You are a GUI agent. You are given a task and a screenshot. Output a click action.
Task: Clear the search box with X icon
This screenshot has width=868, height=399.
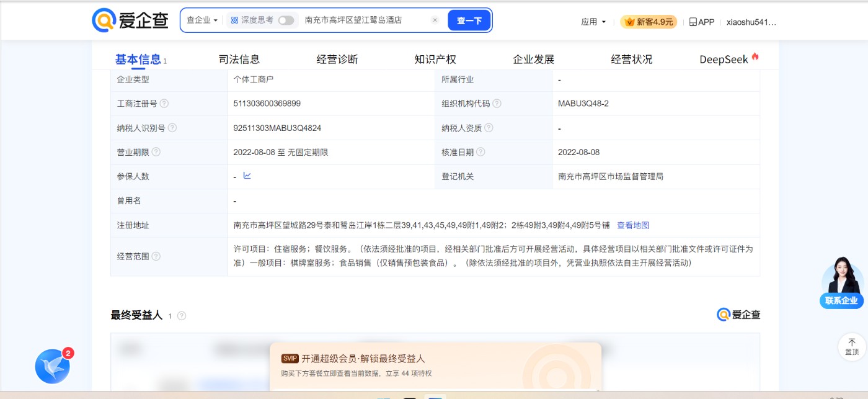(435, 20)
